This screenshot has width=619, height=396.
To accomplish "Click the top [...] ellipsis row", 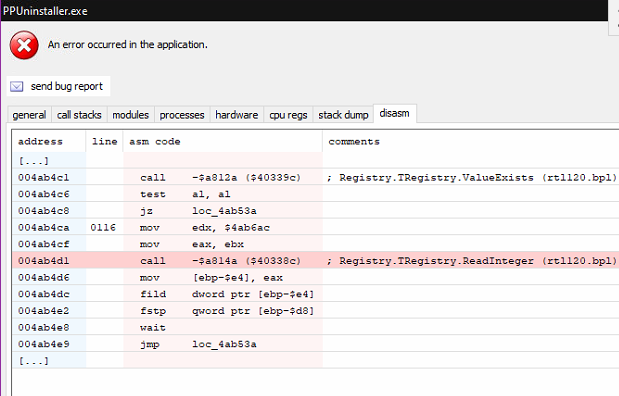I will 315,161.
